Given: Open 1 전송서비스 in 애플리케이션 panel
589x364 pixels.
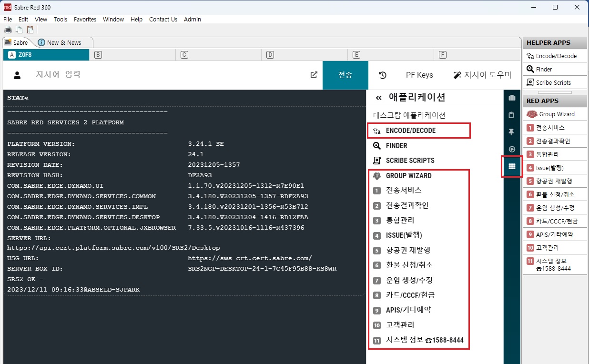Looking at the screenshot, I should 397,191.
